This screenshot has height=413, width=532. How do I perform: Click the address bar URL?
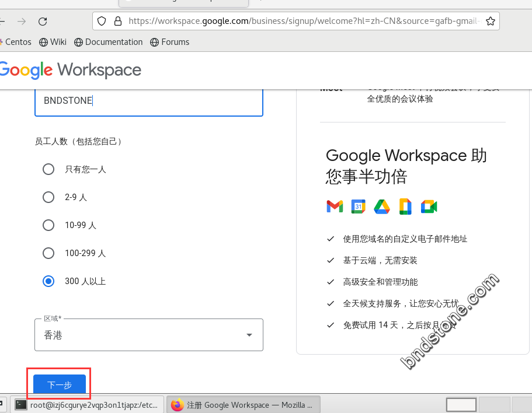(x=305, y=21)
